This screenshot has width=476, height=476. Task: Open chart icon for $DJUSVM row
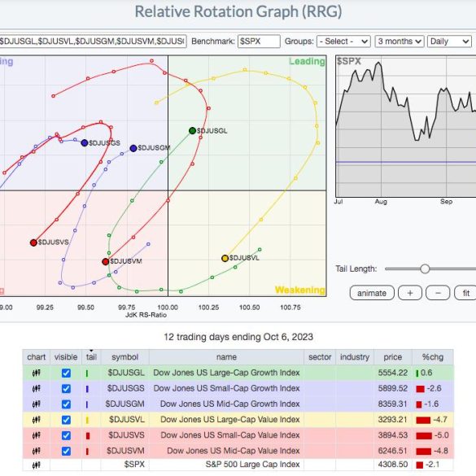click(36, 451)
